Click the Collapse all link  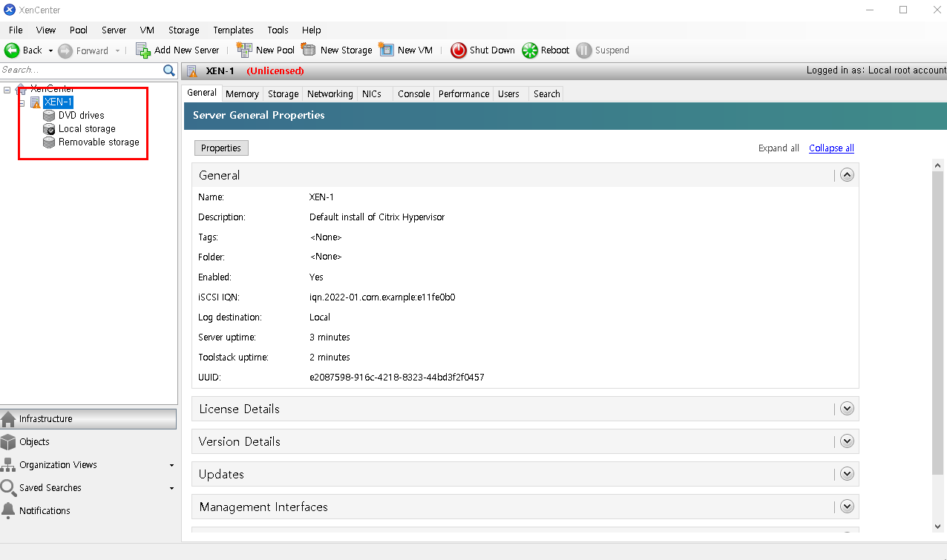click(x=831, y=148)
